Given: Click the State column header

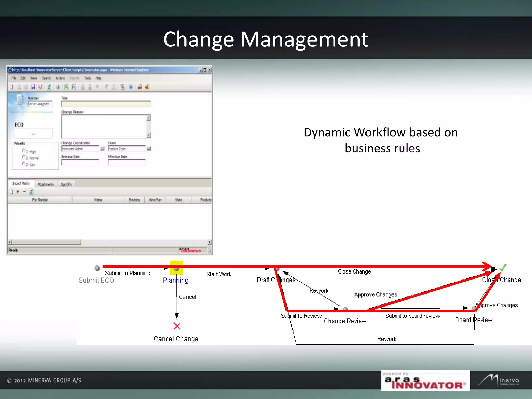Looking at the screenshot, I should tap(178, 200).
